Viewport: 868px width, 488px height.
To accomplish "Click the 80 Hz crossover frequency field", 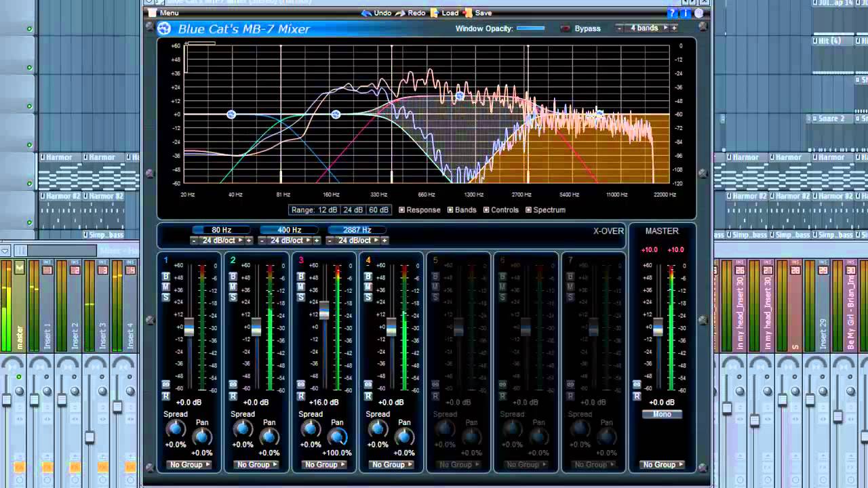I will pos(221,230).
